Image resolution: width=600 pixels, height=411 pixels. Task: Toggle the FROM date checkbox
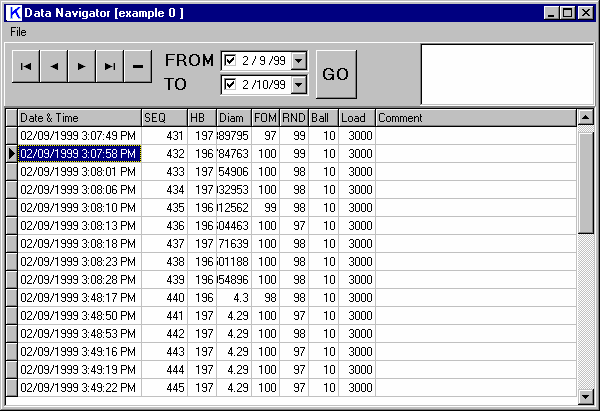pos(231,61)
